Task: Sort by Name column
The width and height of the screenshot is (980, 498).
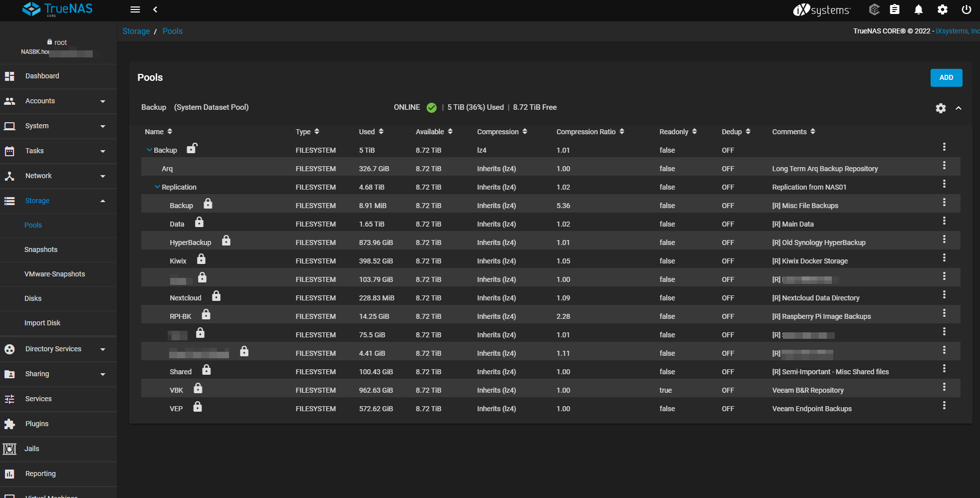Action: coord(159,132)
